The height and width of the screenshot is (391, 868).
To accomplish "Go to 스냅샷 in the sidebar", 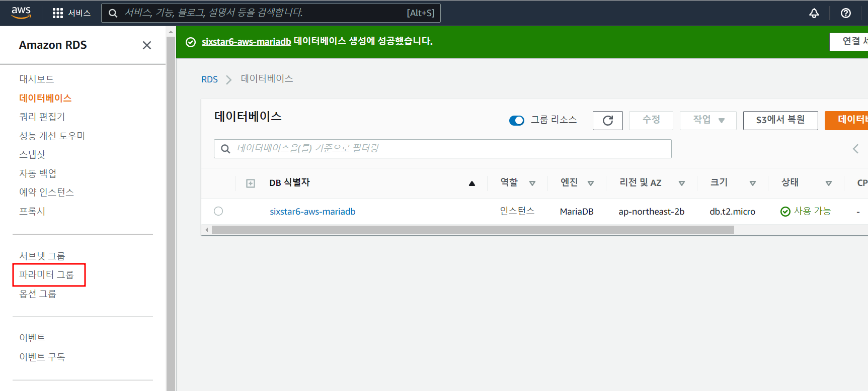I will point(33,154).
